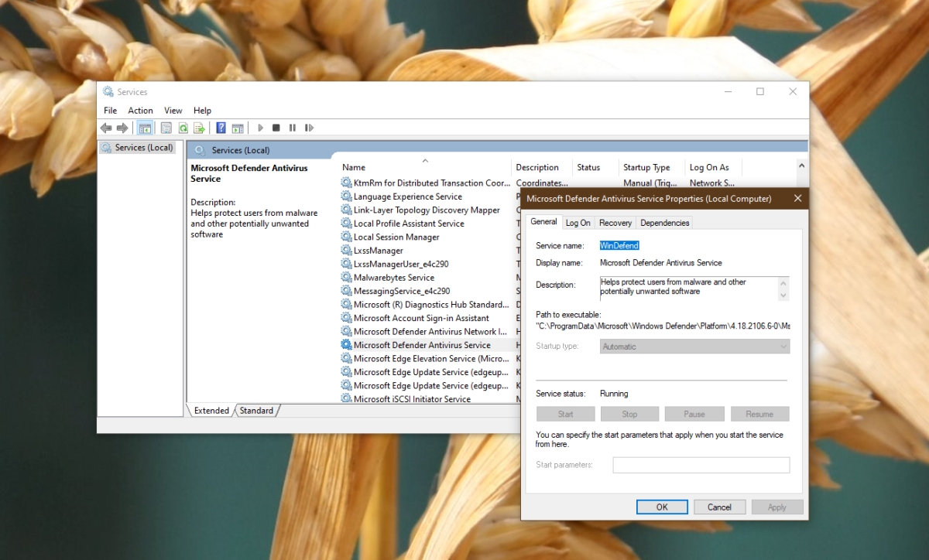Switch to the Dependencies tab
929x560 pixels.
[664, 223]
